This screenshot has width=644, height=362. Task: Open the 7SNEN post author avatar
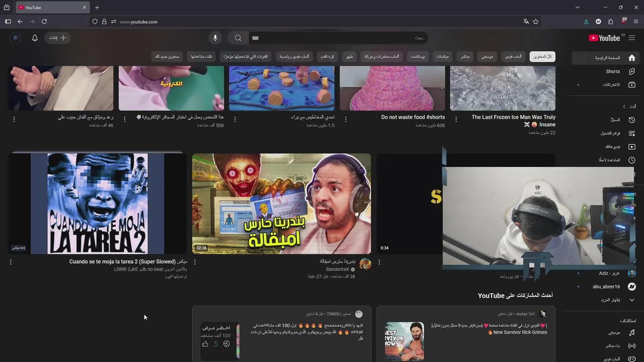click(x=359, y=314)
